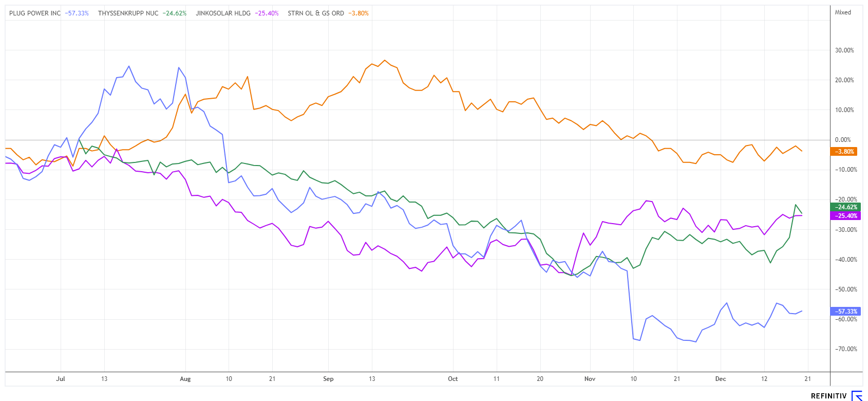Click the Oct marker on time axis
Screen dimensions: 868x401
[452, 379]
